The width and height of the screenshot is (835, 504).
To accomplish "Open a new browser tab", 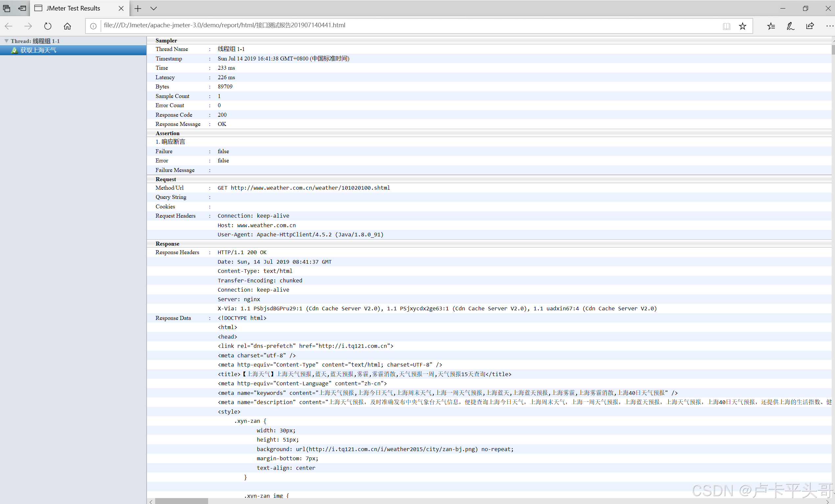I will pos(138,9).
